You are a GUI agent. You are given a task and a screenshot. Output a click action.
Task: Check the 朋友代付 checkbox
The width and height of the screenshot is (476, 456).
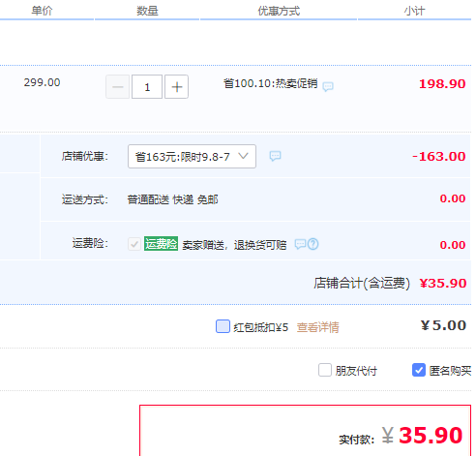click(x=325, y=370)
